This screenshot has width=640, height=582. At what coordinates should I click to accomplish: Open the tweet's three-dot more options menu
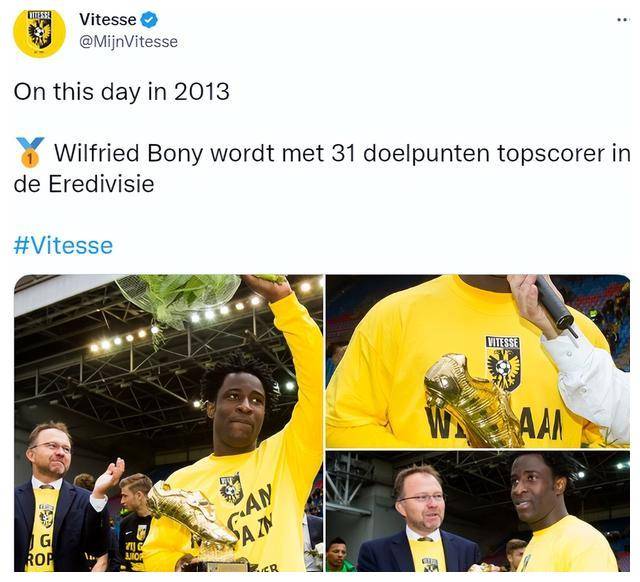coord(624,19)
